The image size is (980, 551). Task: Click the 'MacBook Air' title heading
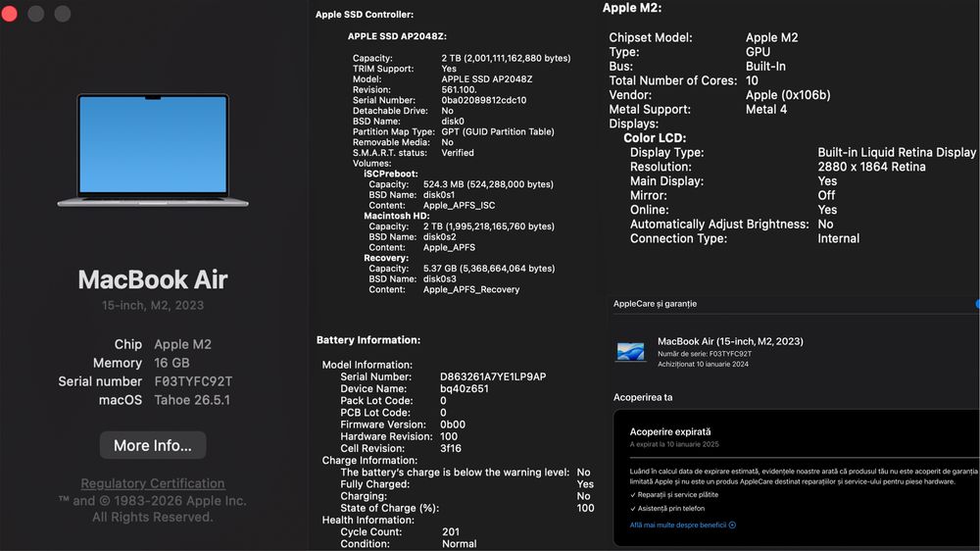point(153,279)
